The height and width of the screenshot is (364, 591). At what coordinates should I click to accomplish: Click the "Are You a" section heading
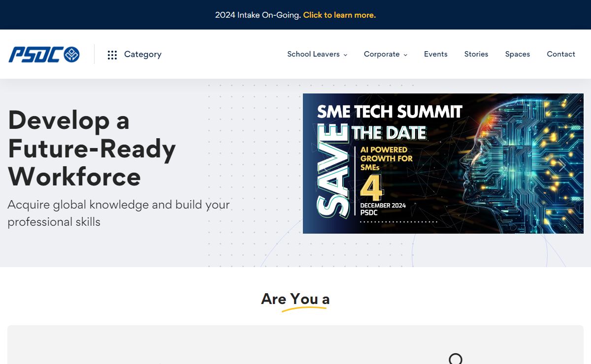[x=295, y=299]
